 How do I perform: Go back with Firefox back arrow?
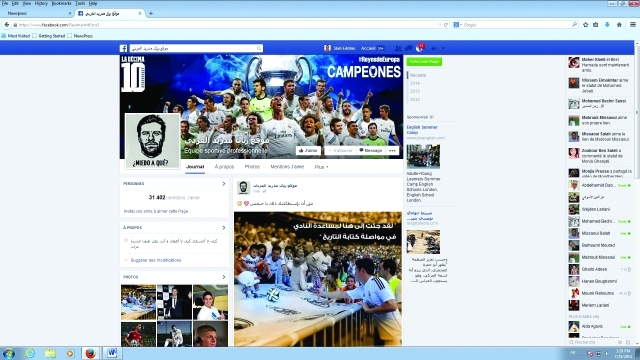coord(7,25)
